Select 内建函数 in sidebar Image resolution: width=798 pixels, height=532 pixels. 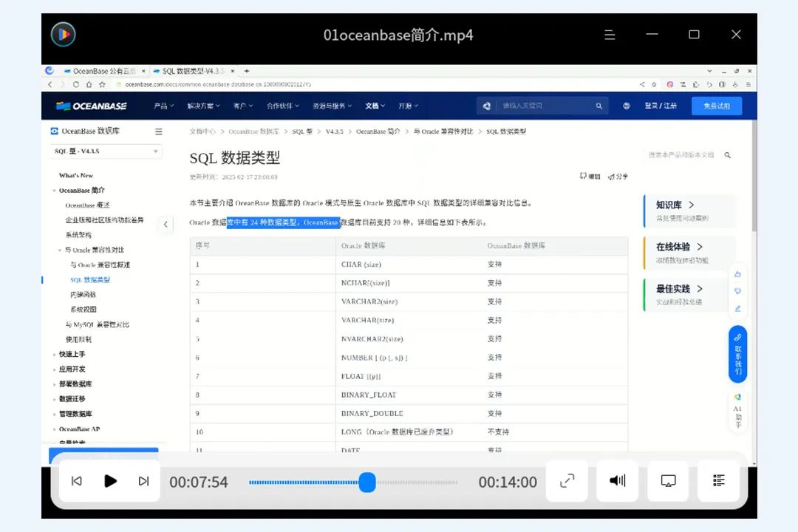click(83, 294)
